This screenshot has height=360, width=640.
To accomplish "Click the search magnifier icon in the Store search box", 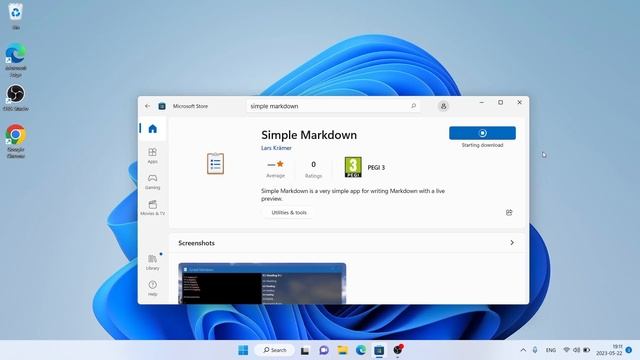I will pos(413,106).
